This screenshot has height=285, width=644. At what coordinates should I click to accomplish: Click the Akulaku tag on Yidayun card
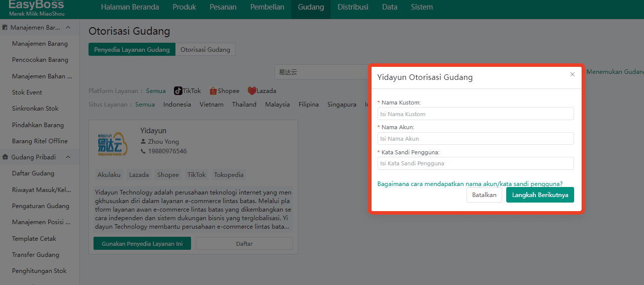click(109, 175)
